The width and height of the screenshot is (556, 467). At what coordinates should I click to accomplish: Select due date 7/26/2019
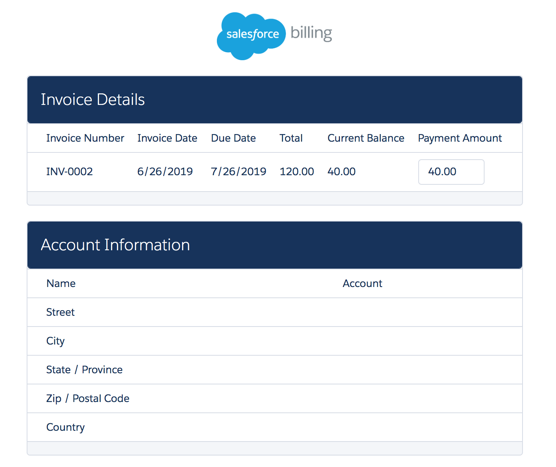[x=238, y=172]
